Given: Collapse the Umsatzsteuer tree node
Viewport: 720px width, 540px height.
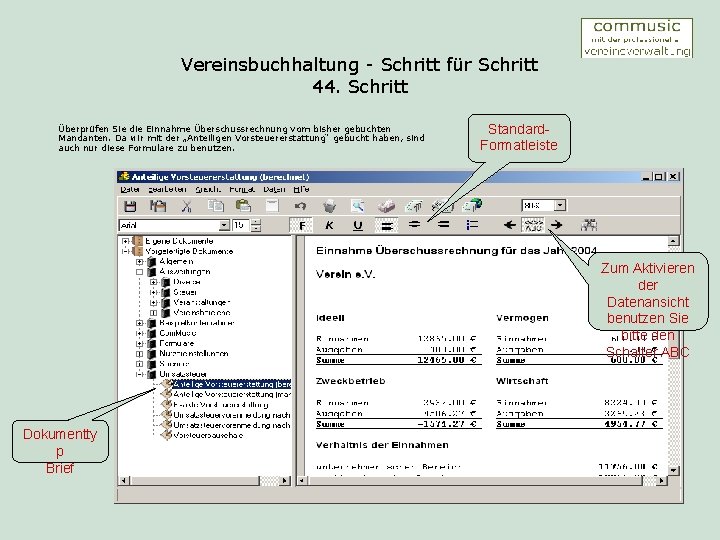Looking at the screenshot, I should [x=140, y=374].
